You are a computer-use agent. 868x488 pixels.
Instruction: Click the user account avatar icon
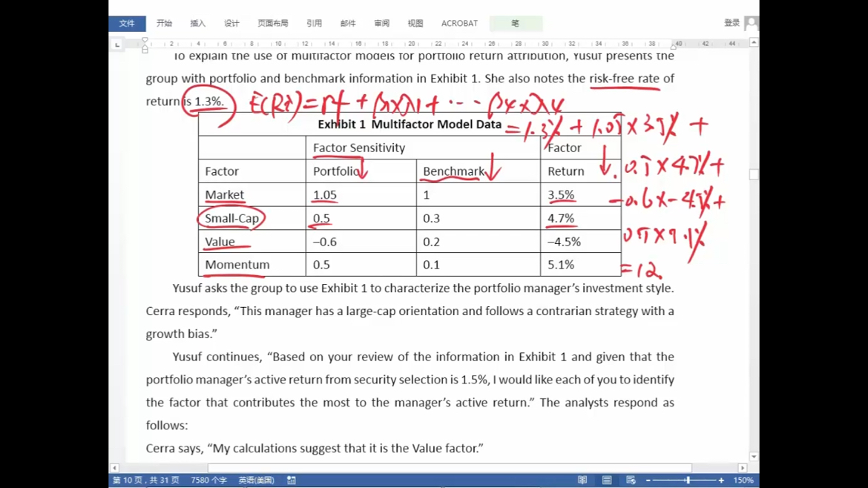(x=752, y=23)
